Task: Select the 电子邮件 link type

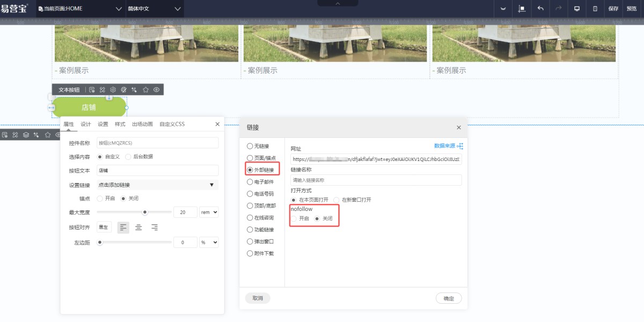Action: (250, 182)
